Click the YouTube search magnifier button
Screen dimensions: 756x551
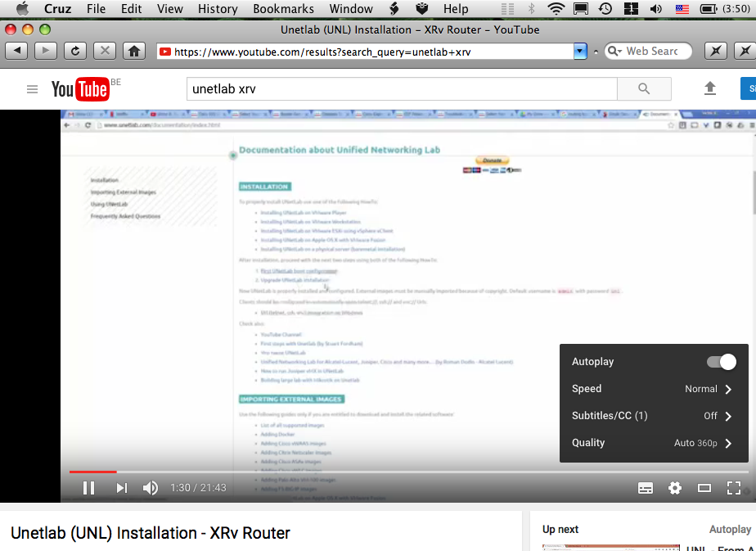[x=644, y=88]
